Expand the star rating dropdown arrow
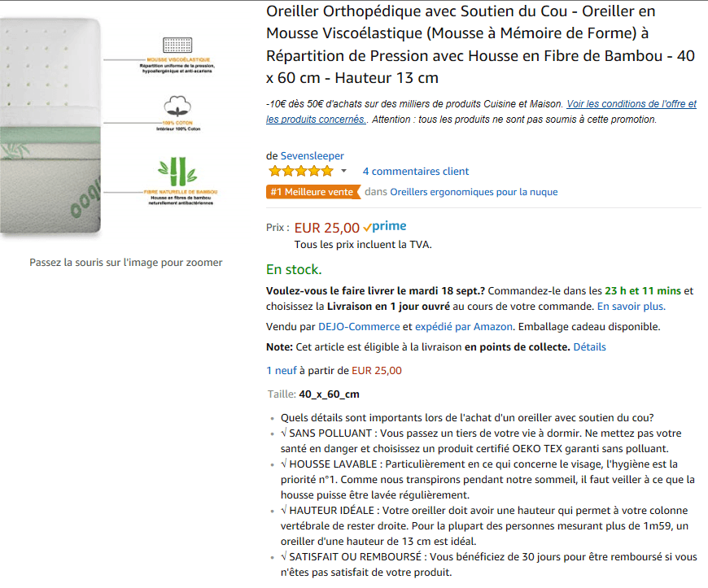Viewport: 708px width, 588px height. pos(343,171)
